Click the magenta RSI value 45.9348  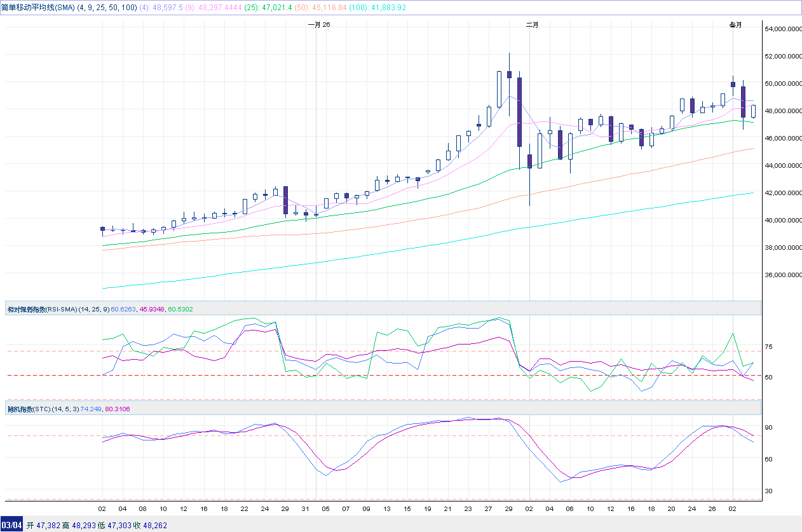pos(152,309)
